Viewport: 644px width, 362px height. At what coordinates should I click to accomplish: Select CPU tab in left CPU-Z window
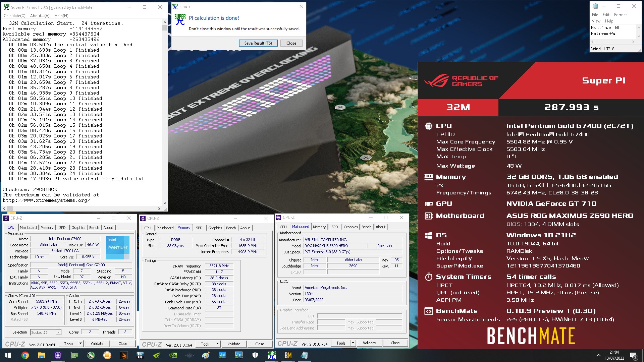click(11, 227)
